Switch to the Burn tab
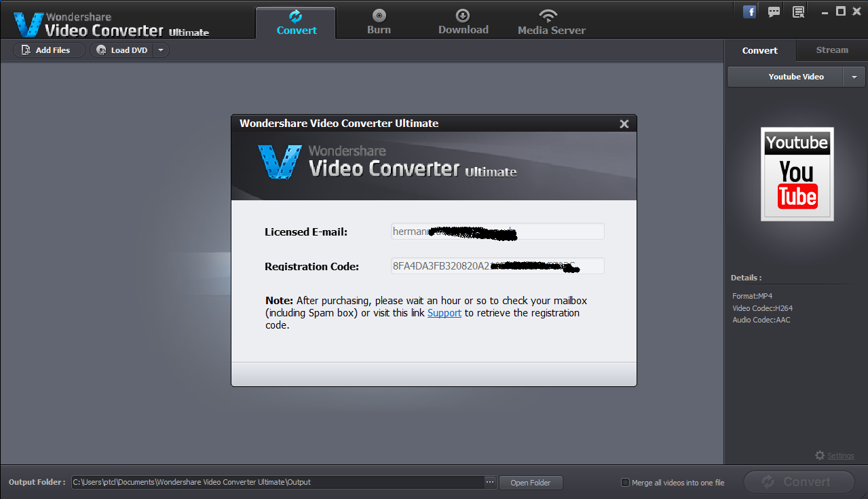Image resolution: width=868 pixels, height=499 pixels. click(x=379, y=22)
